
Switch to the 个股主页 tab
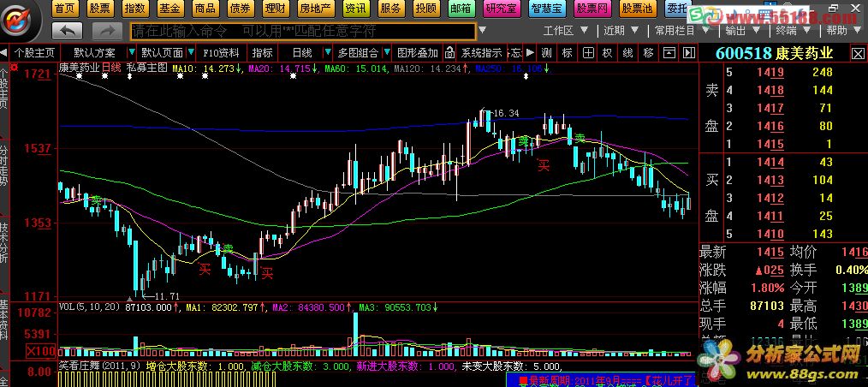(34, 53)
